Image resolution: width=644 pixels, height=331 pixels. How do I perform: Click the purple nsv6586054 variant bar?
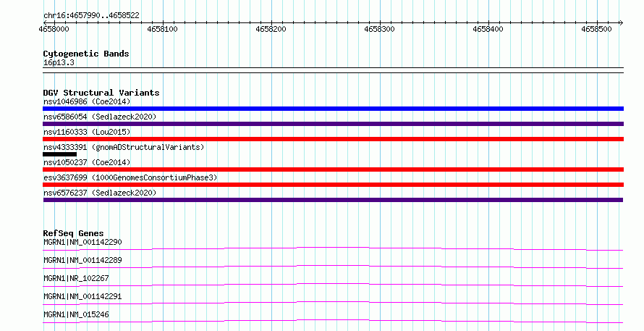(x=333, y=124)
